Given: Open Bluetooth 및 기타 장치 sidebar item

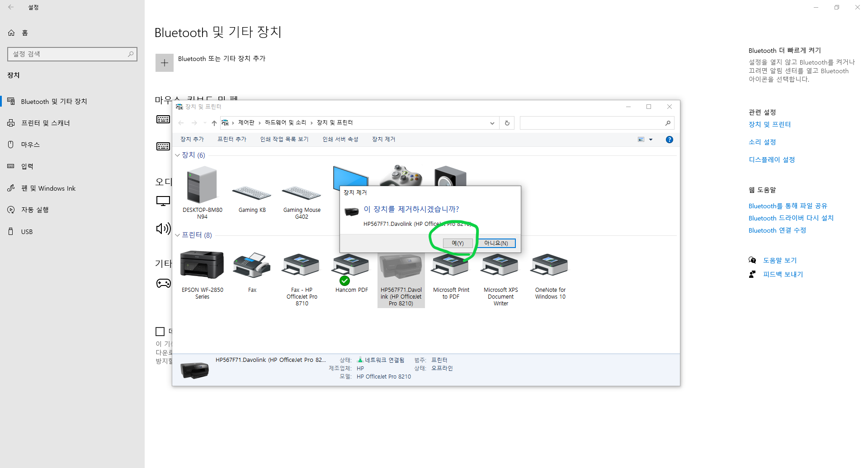Looking at the screenshot, I should click(72, 101).
